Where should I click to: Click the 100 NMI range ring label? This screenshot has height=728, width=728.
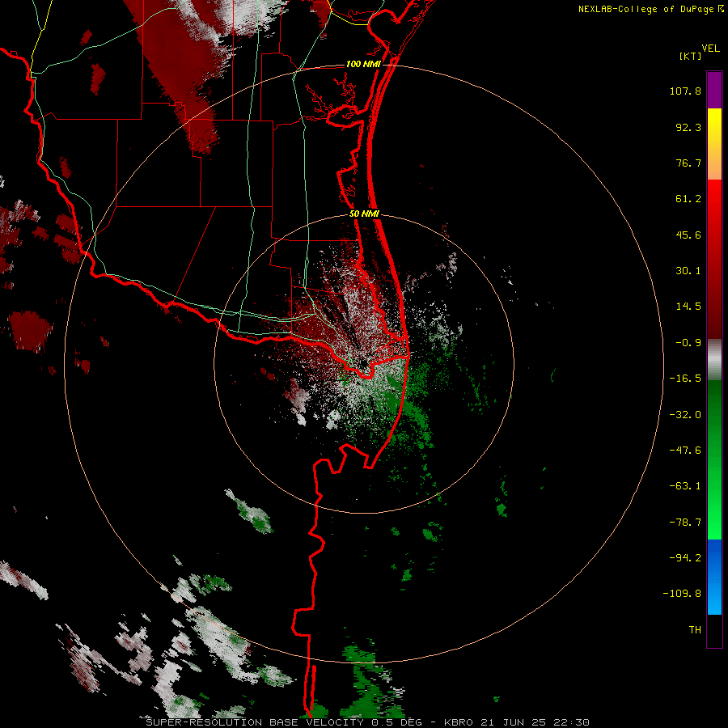(363, 64)
